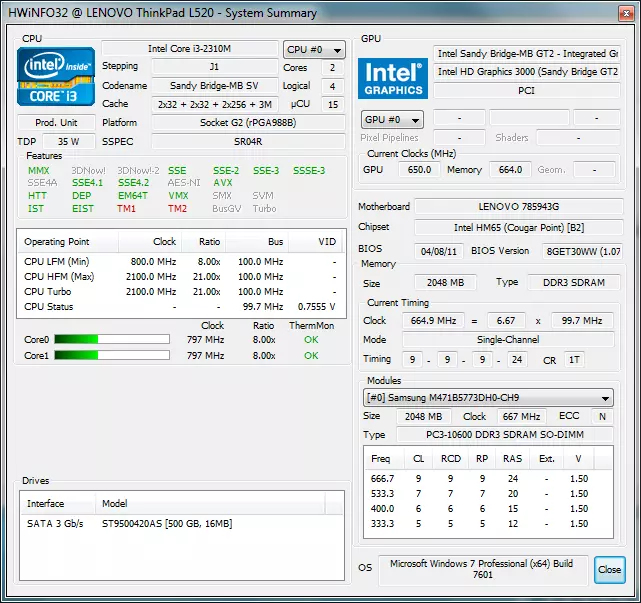Select the CPU Status row

(x=181, y=307)
